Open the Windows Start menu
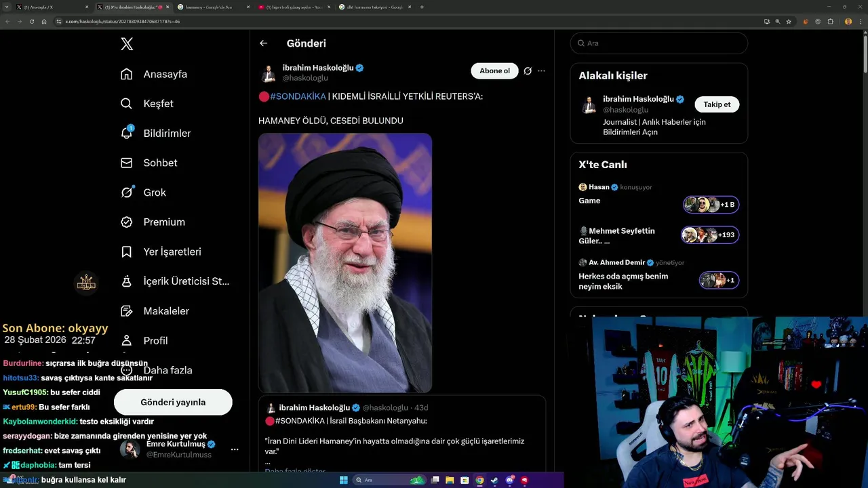The height and width of the screenshot is (488, 868). pos(344,481)
